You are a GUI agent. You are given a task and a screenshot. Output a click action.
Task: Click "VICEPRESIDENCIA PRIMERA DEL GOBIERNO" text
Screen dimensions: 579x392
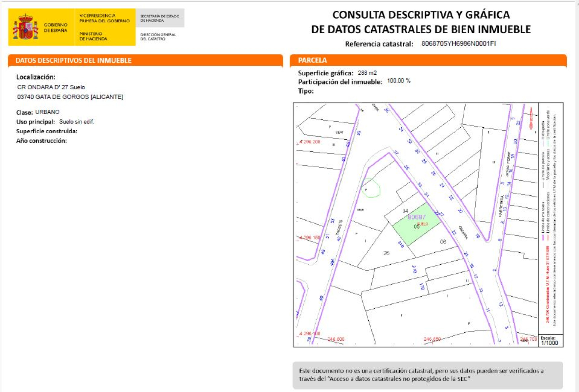coord(105,18)
